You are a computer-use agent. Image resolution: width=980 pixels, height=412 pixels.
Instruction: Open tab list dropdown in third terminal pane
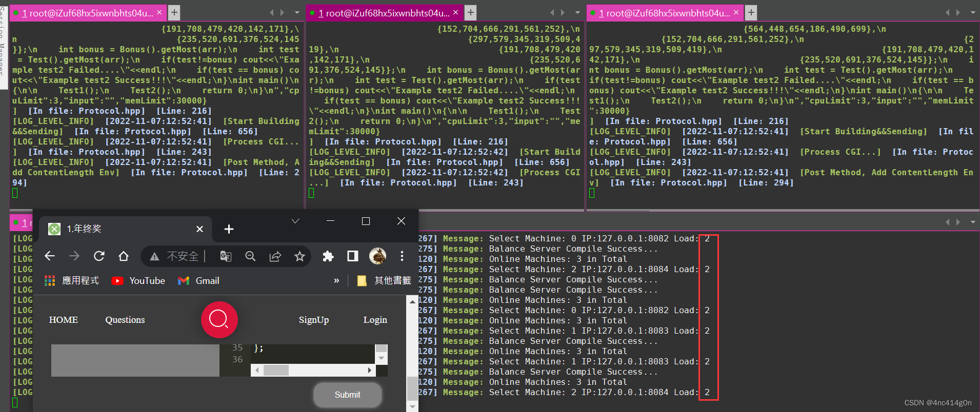click(x=973, y=12)
